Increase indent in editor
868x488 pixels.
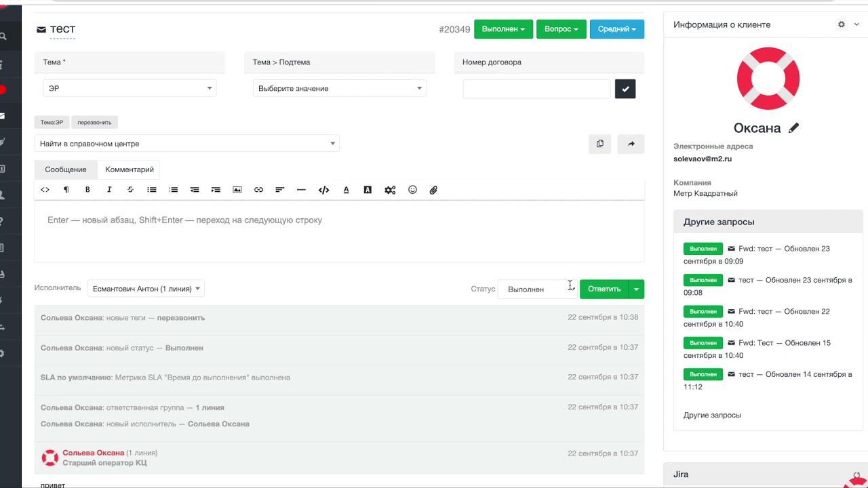tap(216, 190)
